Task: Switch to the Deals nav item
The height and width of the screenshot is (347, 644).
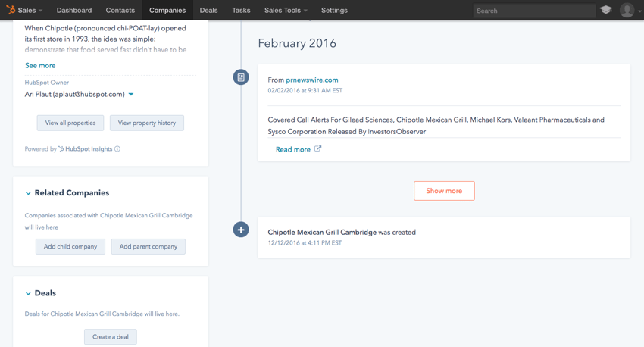Action: tap(208, 11)
